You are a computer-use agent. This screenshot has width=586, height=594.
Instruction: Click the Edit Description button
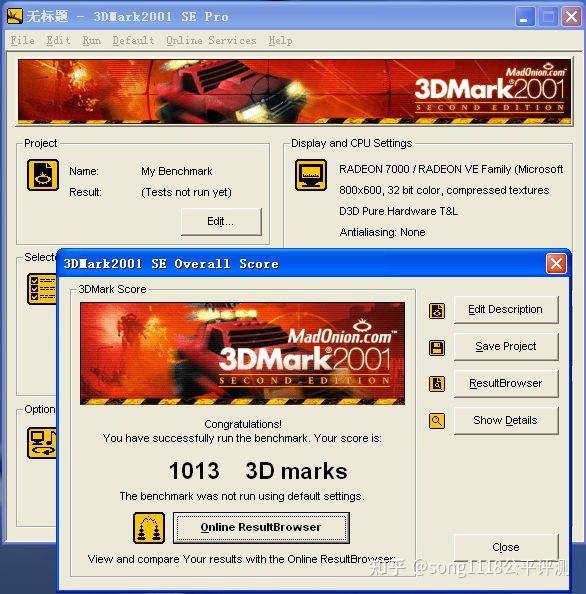point(506,310)
